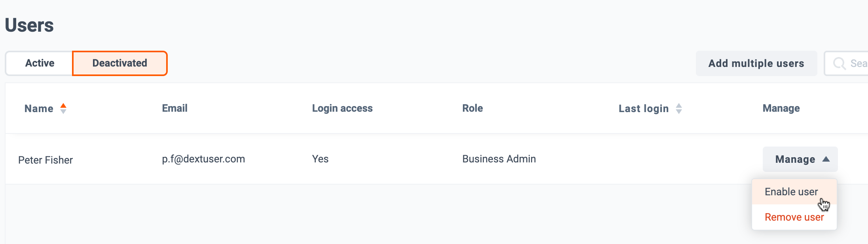Click the Business Admin role cell

tap(499, 159)
